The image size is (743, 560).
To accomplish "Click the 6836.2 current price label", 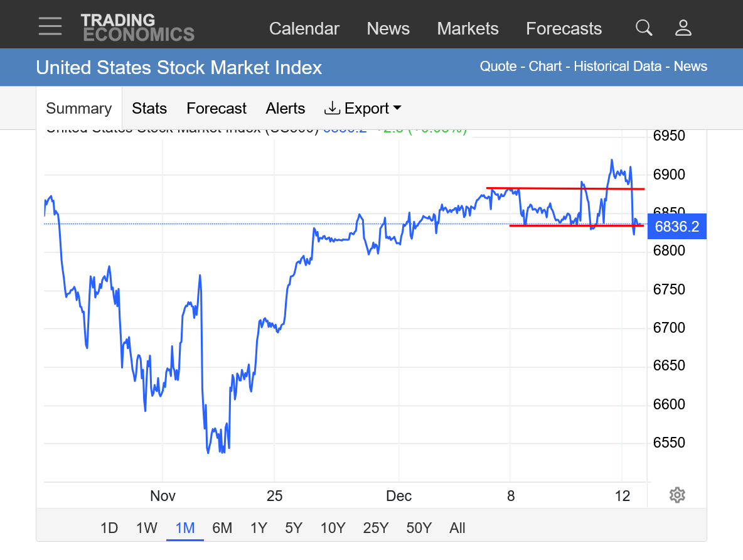I will point(676,227).
